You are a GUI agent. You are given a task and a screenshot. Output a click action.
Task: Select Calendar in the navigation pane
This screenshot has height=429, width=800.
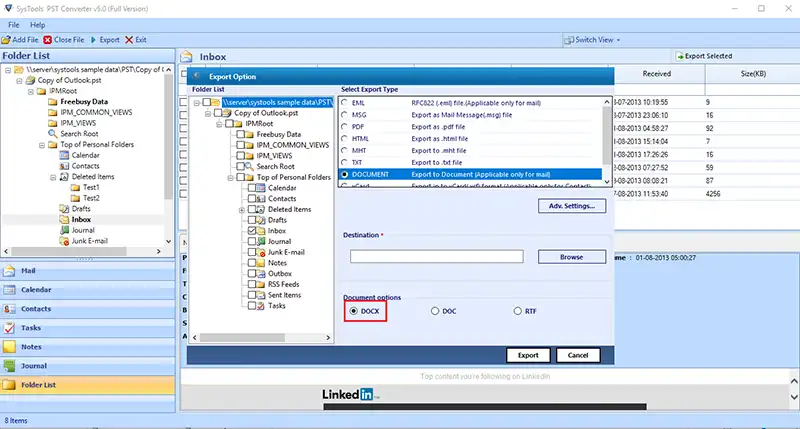pyautogui.click(x=88, y=290)
